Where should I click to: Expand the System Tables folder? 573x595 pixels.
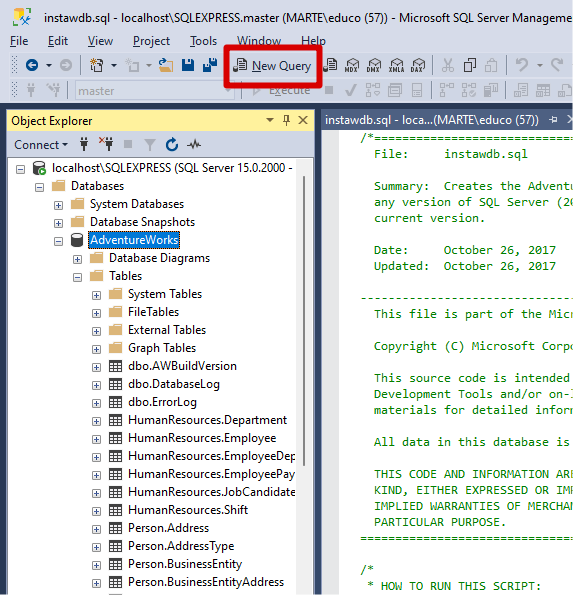point(96,295)
